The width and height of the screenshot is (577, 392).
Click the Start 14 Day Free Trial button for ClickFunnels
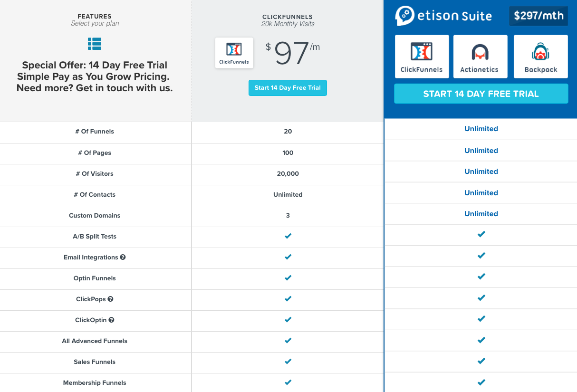tap(288, 88)
